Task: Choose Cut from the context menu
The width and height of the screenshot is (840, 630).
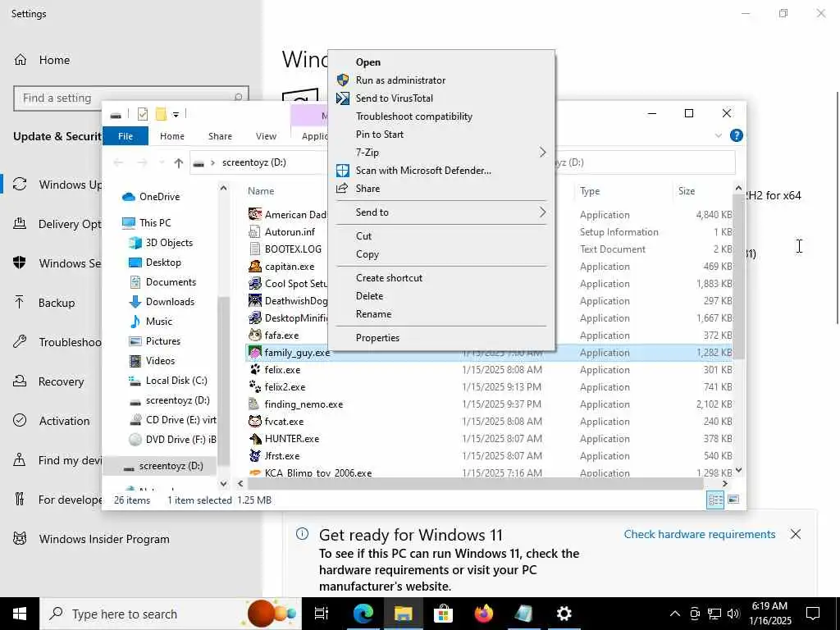Action: 441,236
